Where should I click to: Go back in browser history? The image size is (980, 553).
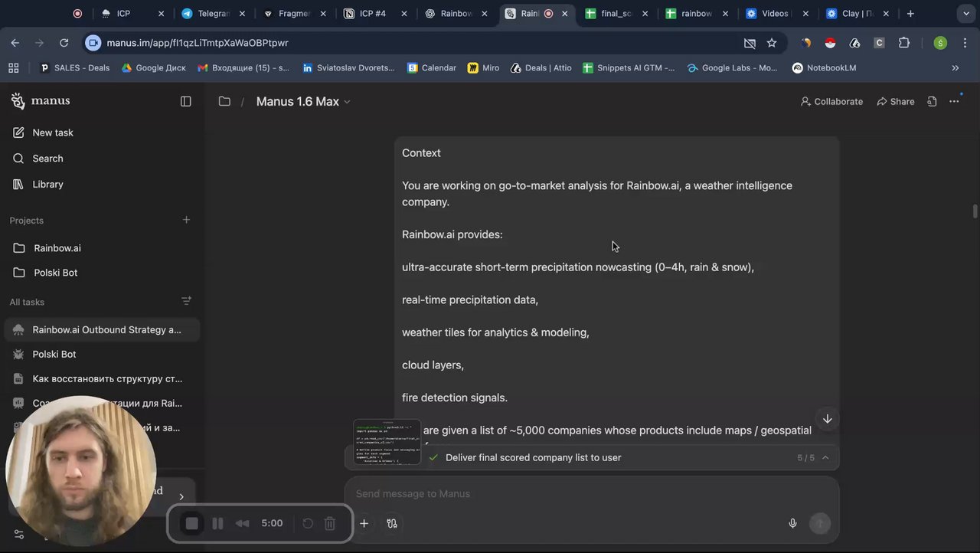pos(15,43)
